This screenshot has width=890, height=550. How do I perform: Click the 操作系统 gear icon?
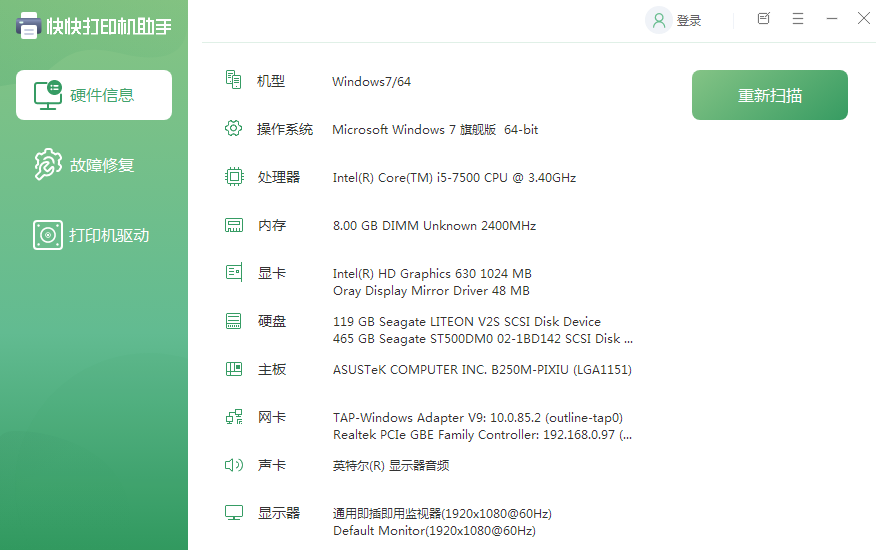tap(234, 128)
